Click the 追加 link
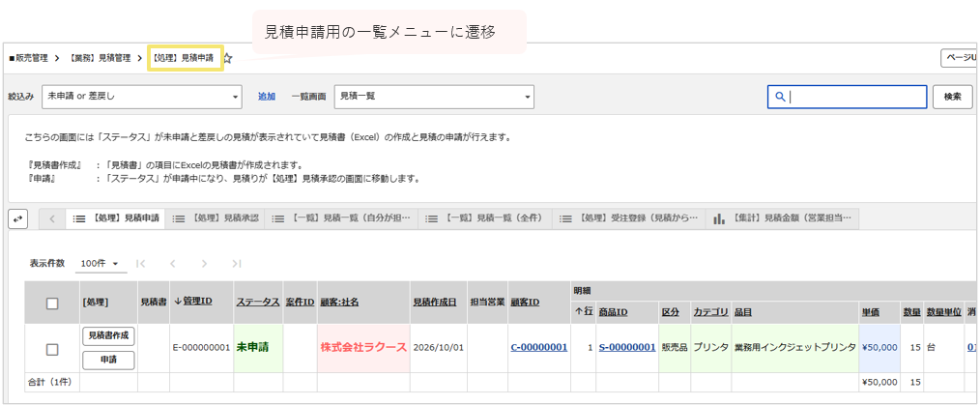Image resolution: width=980 pixels, height=405 pixels. [x=267, y=97]
